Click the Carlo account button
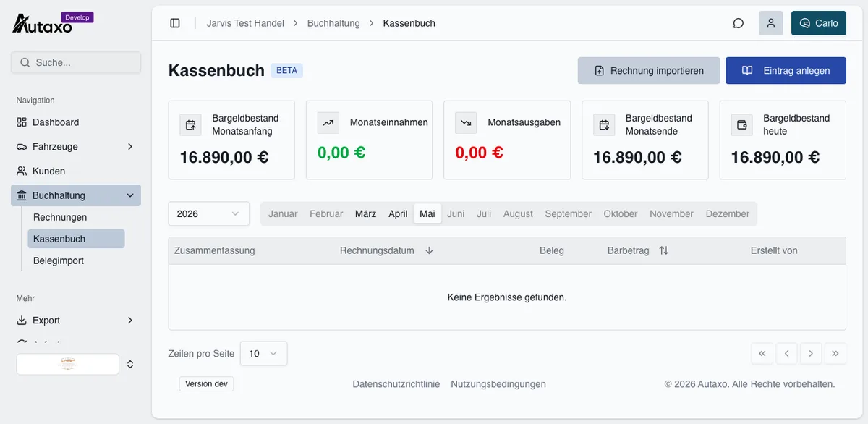The width and height of the screenshot is (868, 424). (x=819, y=23)
